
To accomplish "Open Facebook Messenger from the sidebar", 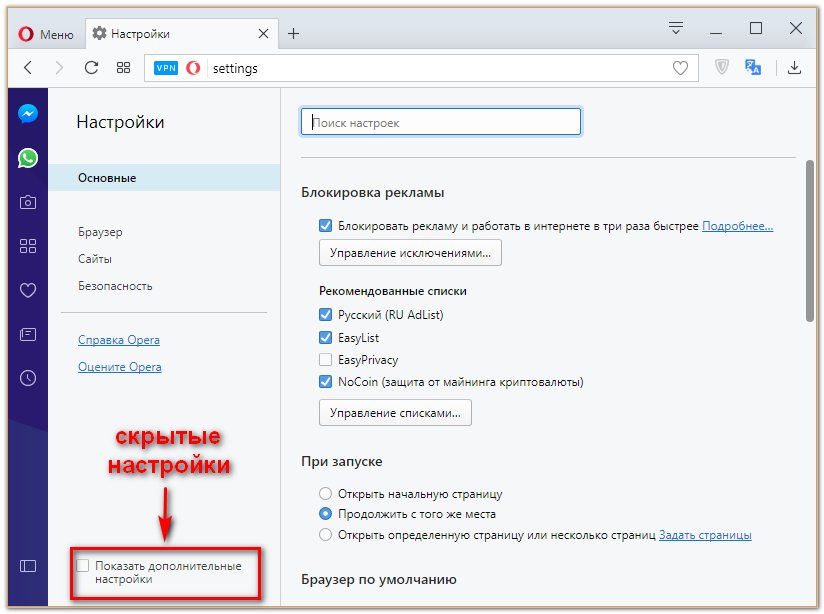I will pos(28,113).
